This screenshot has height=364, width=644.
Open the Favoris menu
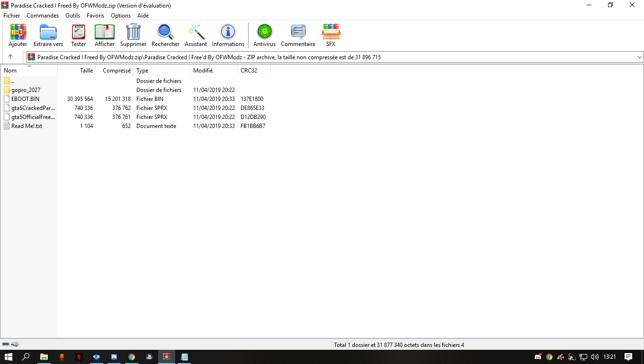point(95,16)
